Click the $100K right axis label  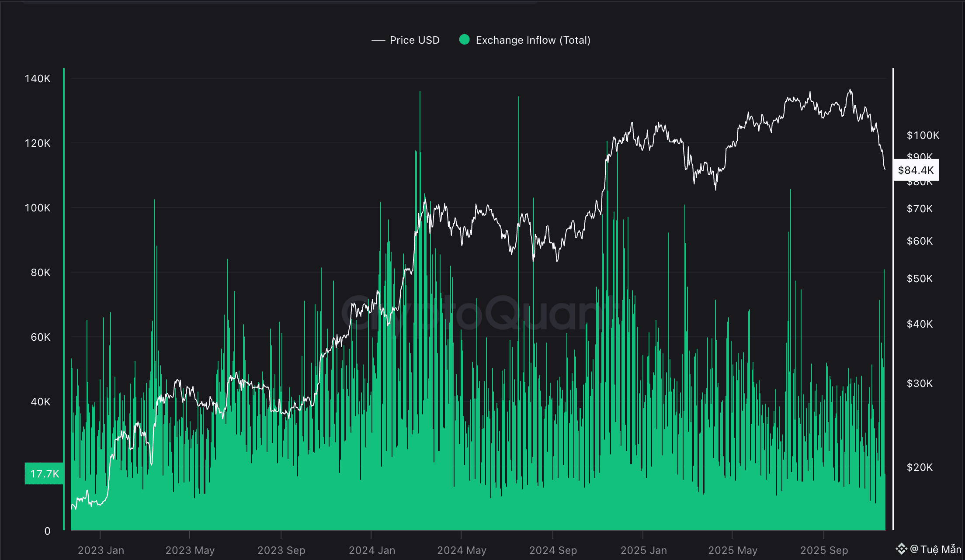(923, 135)
